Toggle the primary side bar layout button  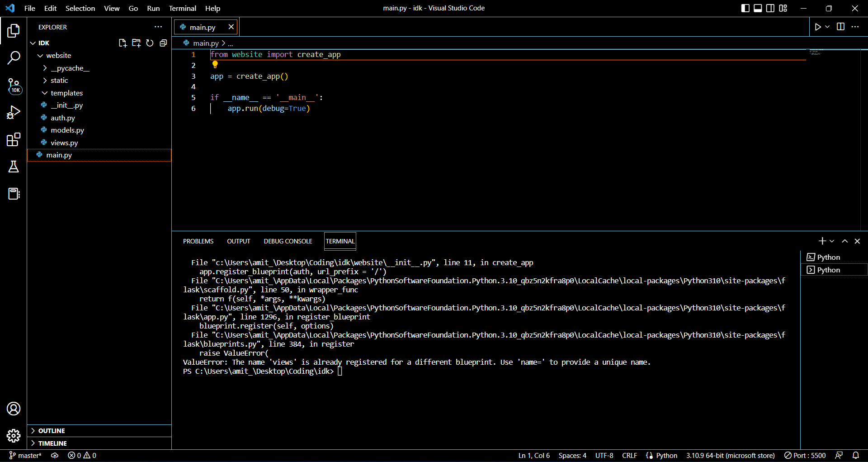745,8
